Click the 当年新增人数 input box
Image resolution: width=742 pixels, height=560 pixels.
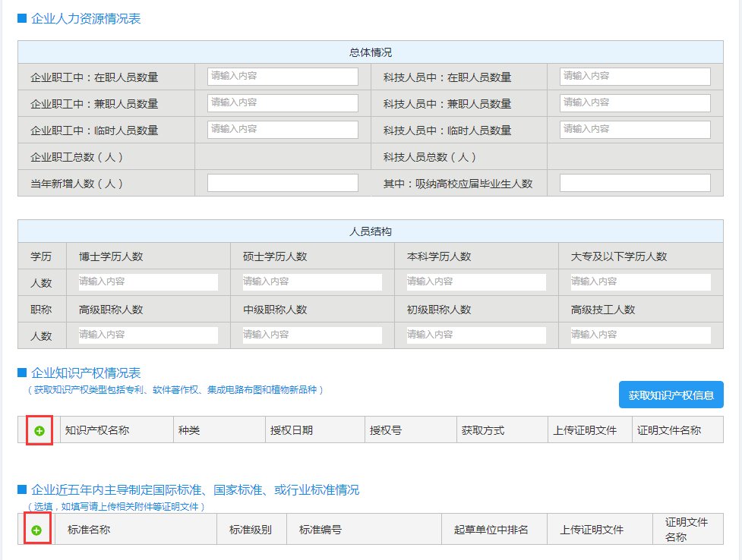[282, 182]
